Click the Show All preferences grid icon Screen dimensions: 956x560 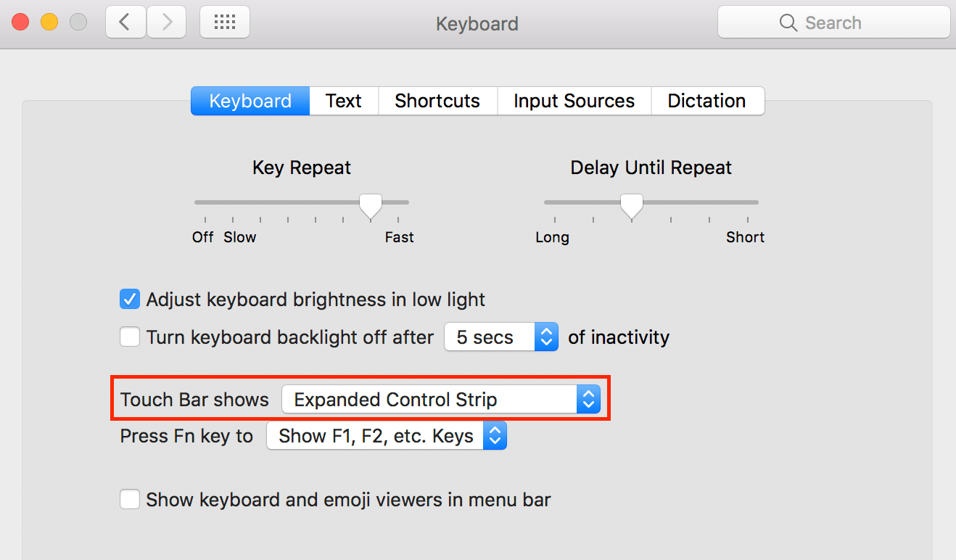(224, 22)
